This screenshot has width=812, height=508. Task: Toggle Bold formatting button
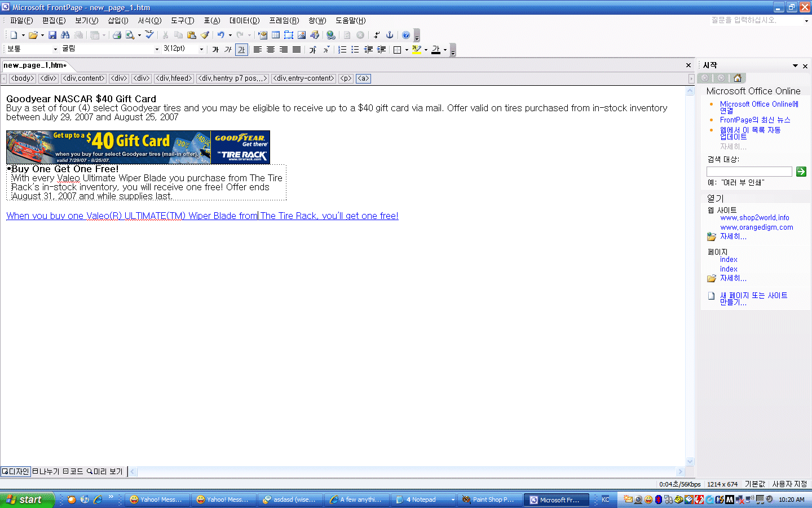coord(215,50)
